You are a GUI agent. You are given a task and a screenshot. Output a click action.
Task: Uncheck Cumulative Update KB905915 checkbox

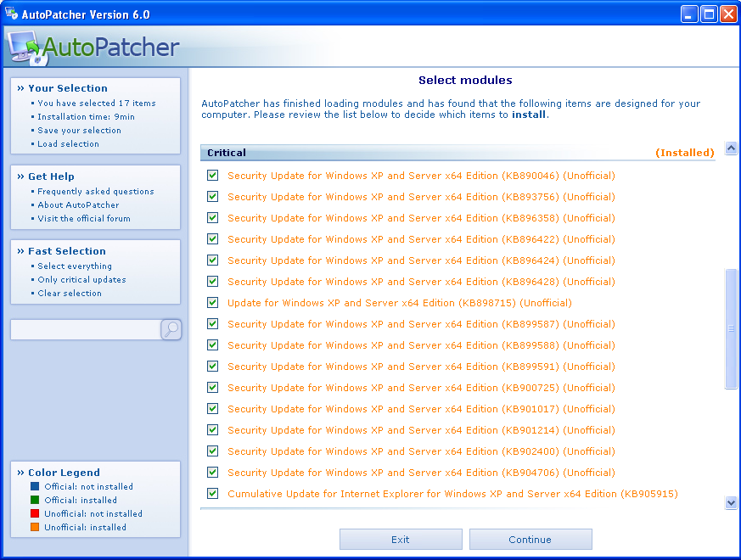click(x=213, y=494)
